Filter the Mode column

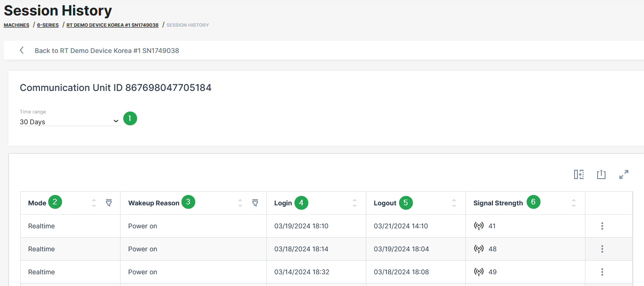(x=109, y=203)
